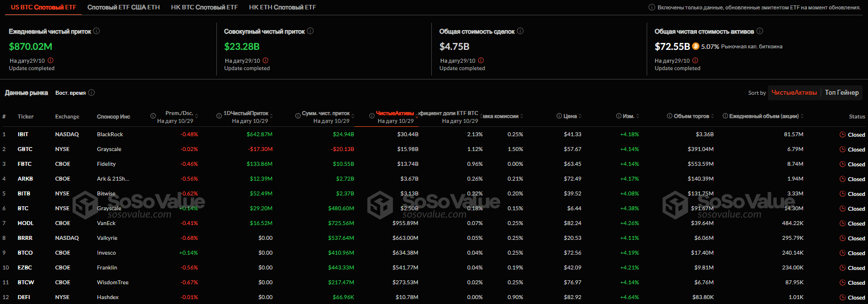Screen dimensions: 868x304
Task: Click +4.64% change value in DEFI row
Action: pos(629,297)
